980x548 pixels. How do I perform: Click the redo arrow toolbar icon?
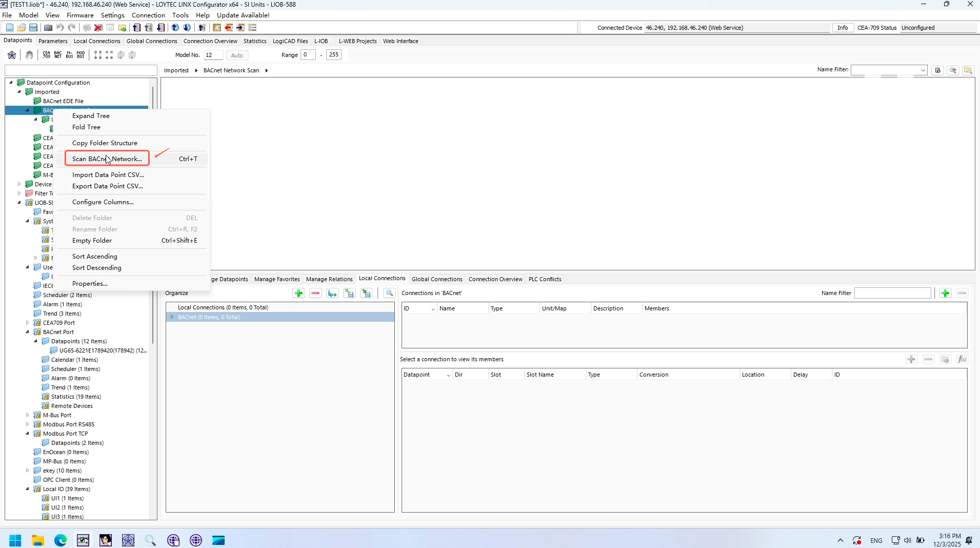click(x=72, y=28)
